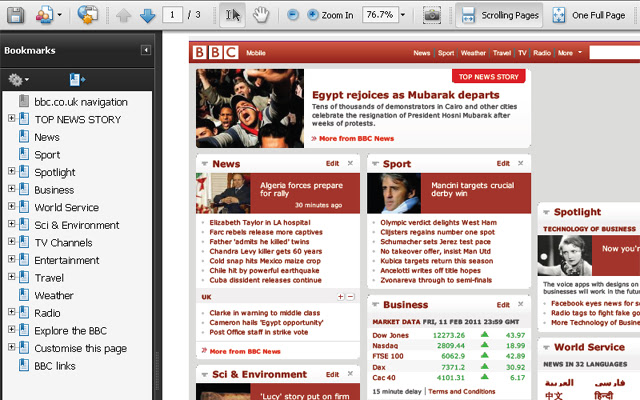The image size is (640, 400).
Task: Click Edit on the Business module
Action: (503, 304)
